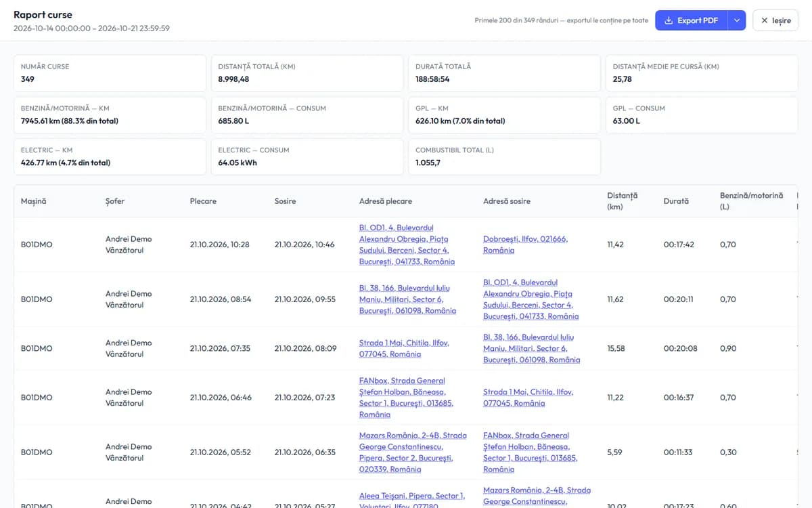812x508 pixels.
Task: Open FANbox departure address of the 06:46 trip
Action: click(406, 398)
